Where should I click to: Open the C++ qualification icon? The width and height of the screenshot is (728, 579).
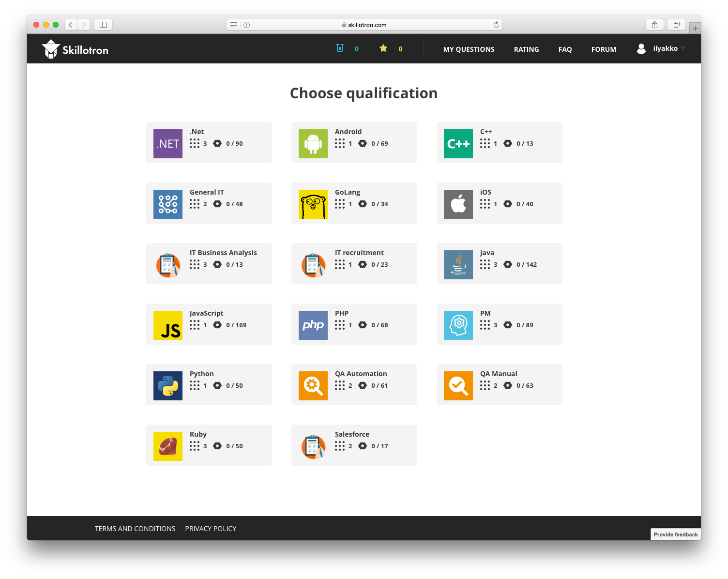(x=458, y=144)
